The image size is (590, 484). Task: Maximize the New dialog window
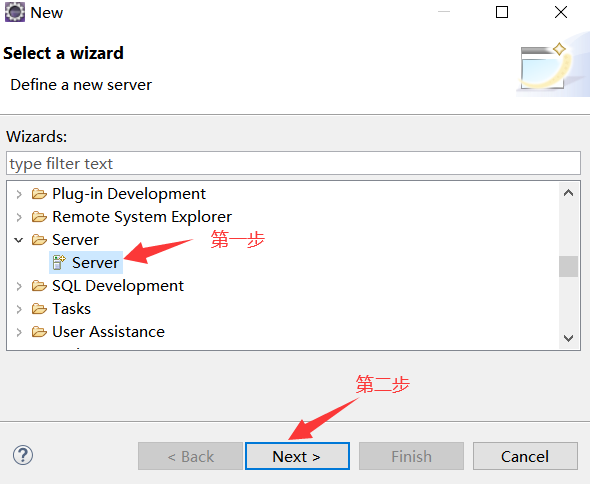(502, 12)
